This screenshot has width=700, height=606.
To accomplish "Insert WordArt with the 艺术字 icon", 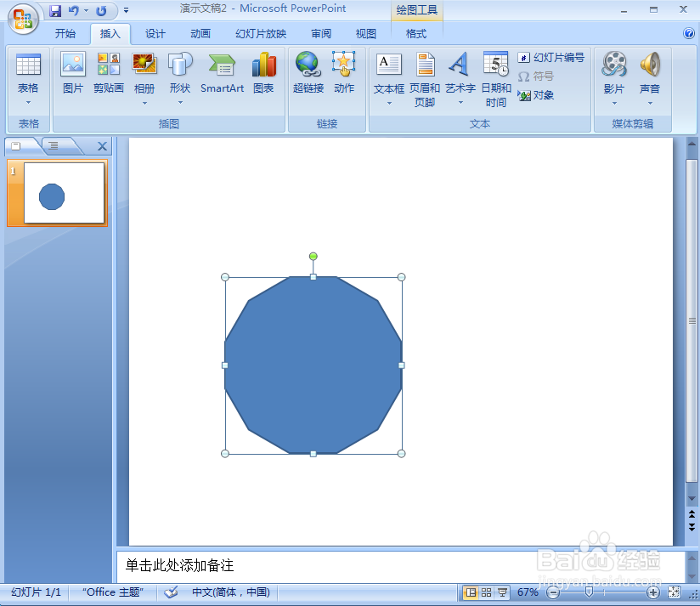I will click(460, 65).
